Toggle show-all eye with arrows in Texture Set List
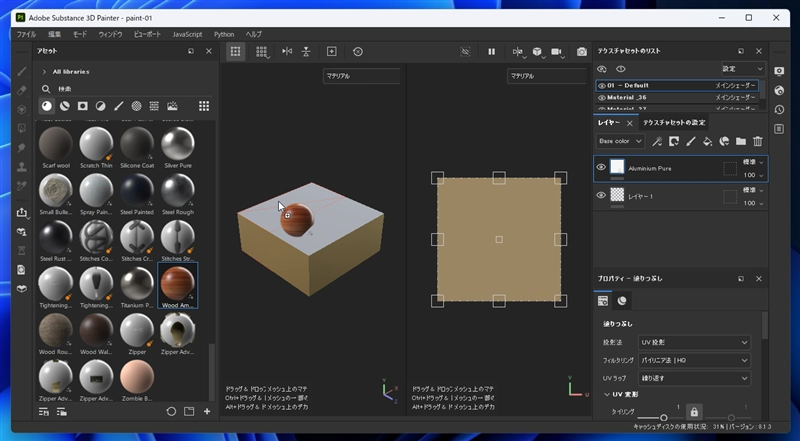The image size is (800, 441). [602, 69]
